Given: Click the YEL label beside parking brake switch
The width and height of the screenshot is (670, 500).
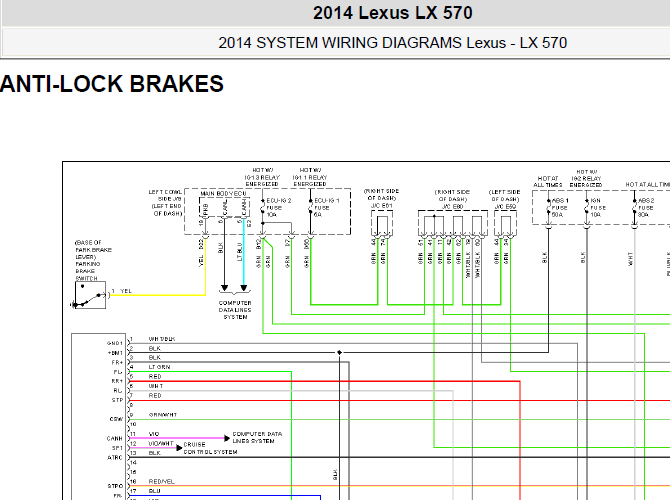Looking at the screenshot, I should (x=126, y=291).
